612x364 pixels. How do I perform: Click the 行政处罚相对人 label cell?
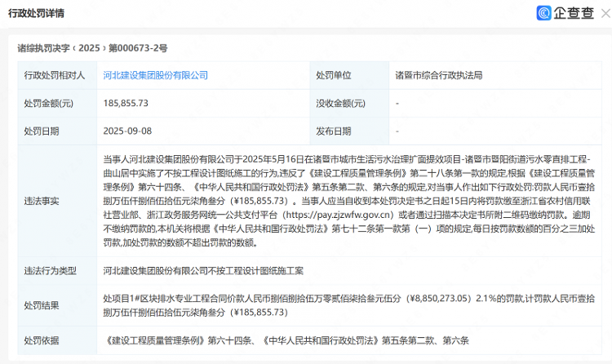(x=57, y=75)
